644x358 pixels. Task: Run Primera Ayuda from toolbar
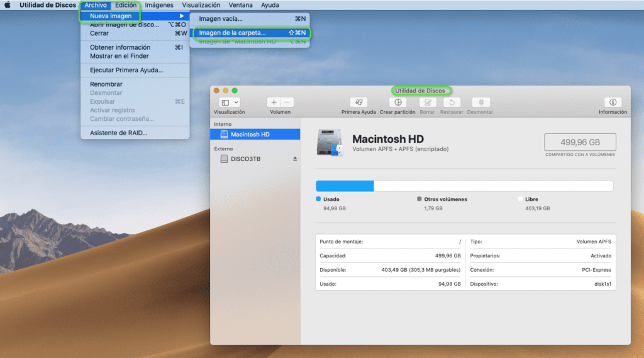tap(358, 103)
